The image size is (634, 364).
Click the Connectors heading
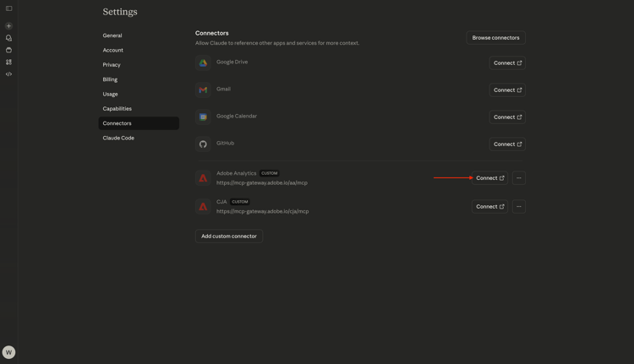click(212, 33)
